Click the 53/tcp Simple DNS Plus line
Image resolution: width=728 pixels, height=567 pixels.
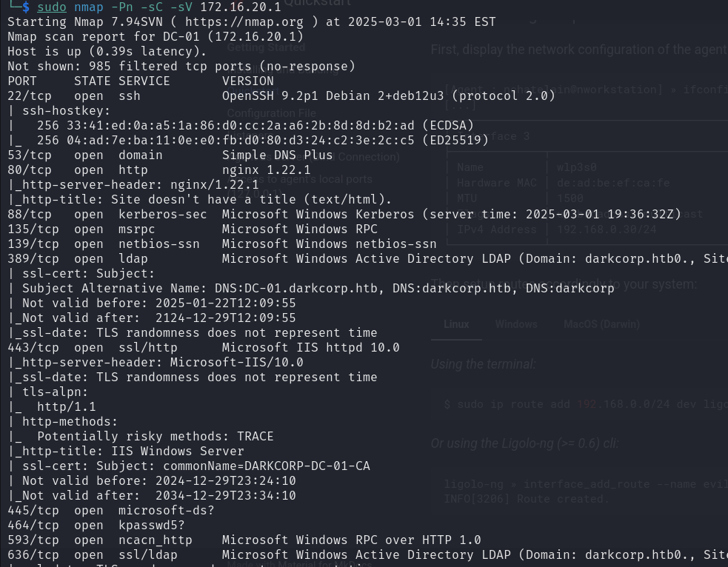[170, 155]
